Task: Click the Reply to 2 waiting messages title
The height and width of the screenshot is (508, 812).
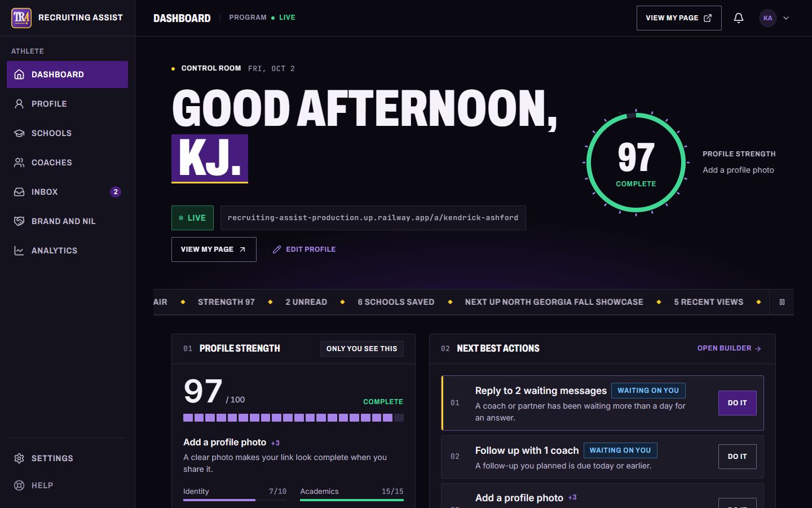Action: tap(541, 391)
